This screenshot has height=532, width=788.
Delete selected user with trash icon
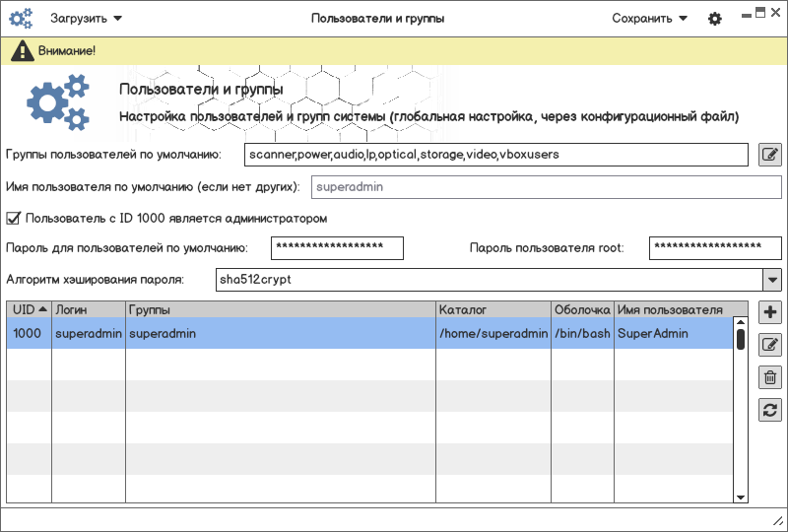click(x=770, y=377)
